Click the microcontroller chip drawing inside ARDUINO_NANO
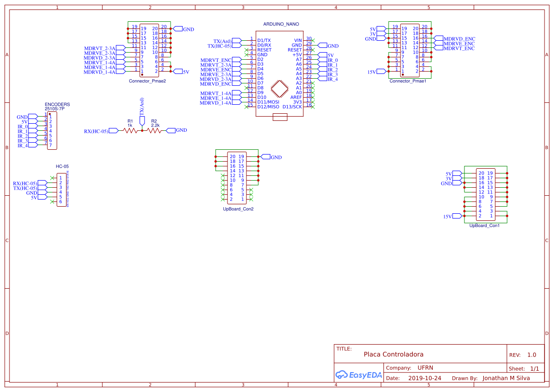554x392 pixels. point(279,89)
